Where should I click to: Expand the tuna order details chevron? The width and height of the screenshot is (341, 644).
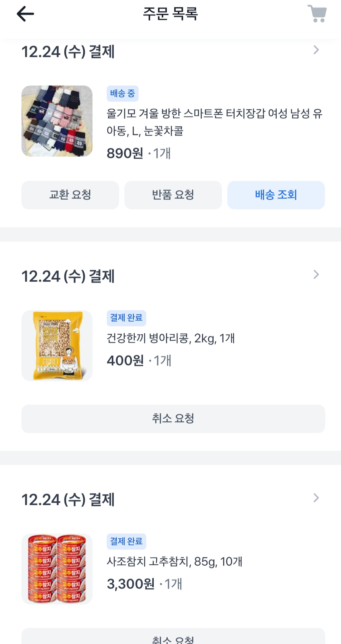coord(316,498)
